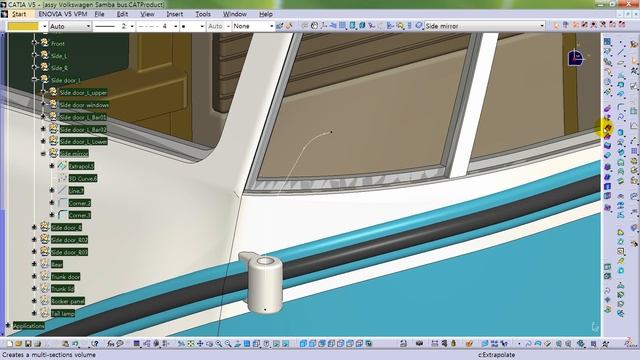Open the Edit menu

click(122, 14)
